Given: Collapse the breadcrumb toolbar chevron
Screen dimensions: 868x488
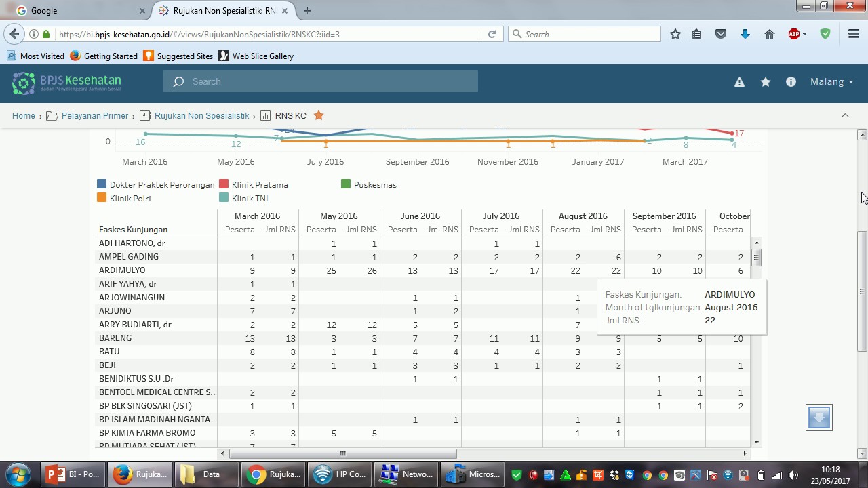Looking at the screenshot, I should tap(845, 115).
